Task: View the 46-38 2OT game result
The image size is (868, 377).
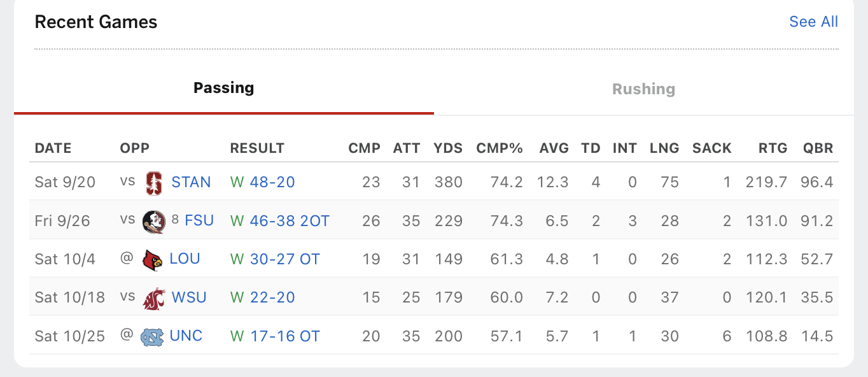Action: 290,221
